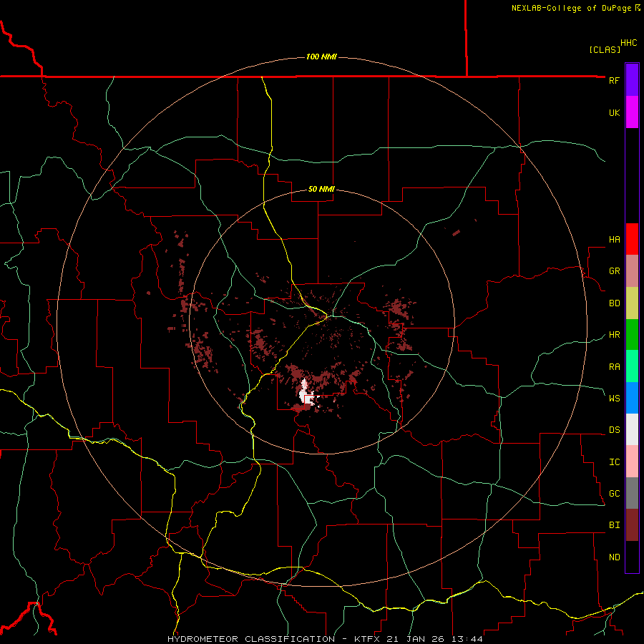Click the ND legend label
644x644 pixels.
614,557
